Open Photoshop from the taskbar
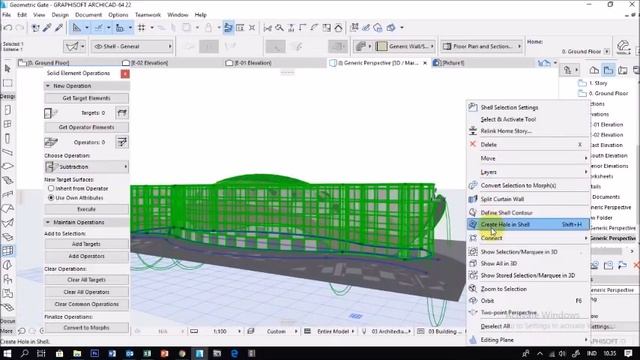The width and height of the screenshot is (640, 360). pos(94,353)
